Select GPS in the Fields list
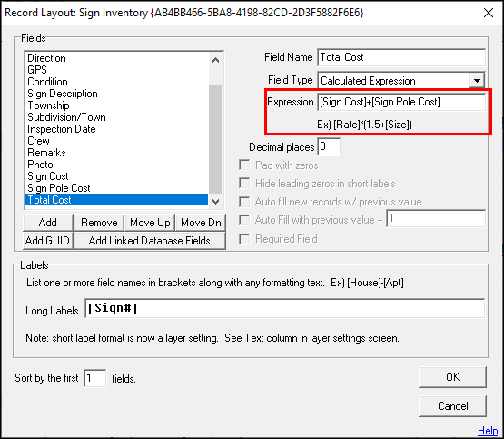This screenshot has width=504, height=439. 116,70
